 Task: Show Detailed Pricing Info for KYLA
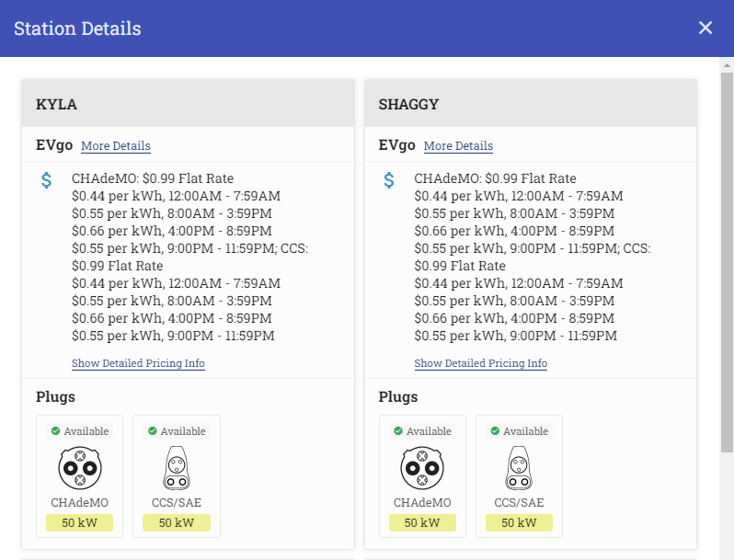(x=138, y=363)
